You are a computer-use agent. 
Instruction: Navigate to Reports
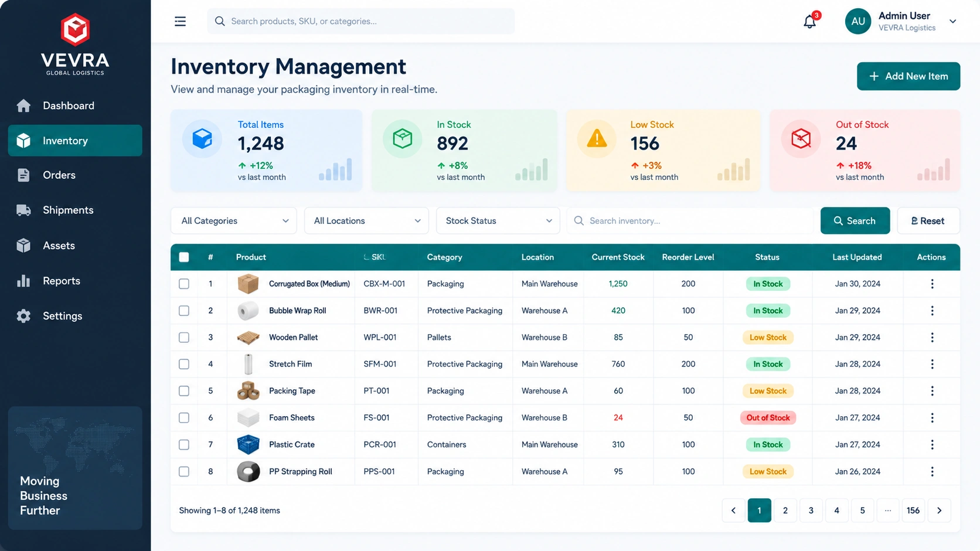click(75, 281)
